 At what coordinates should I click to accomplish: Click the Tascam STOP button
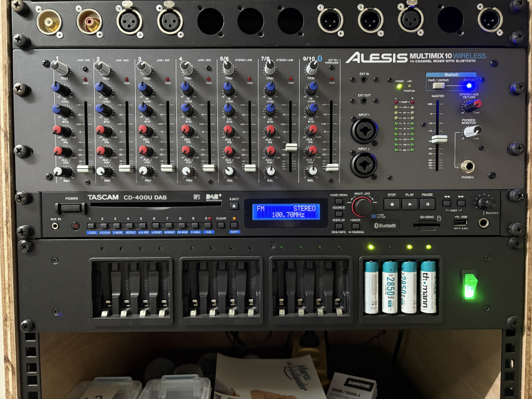(x=392, y=204)
